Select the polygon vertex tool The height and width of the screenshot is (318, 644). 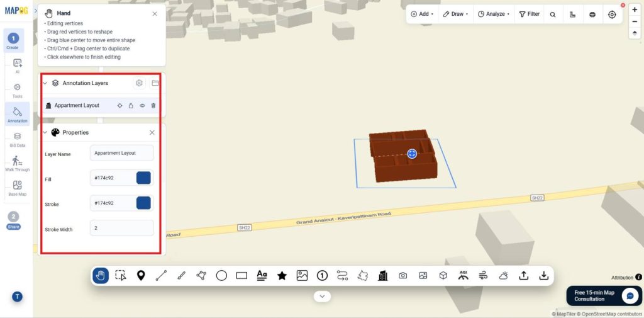(201, 276)
